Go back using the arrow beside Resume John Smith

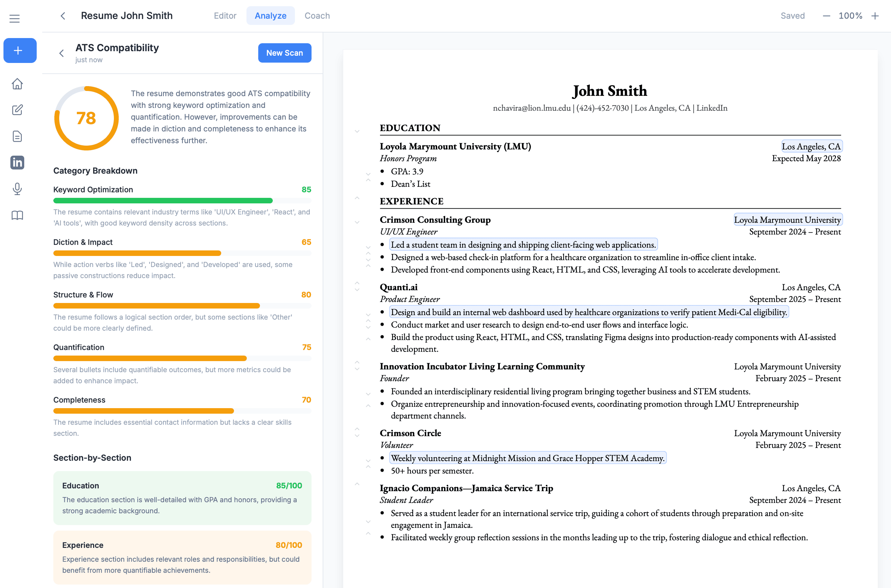pos(63,16)
